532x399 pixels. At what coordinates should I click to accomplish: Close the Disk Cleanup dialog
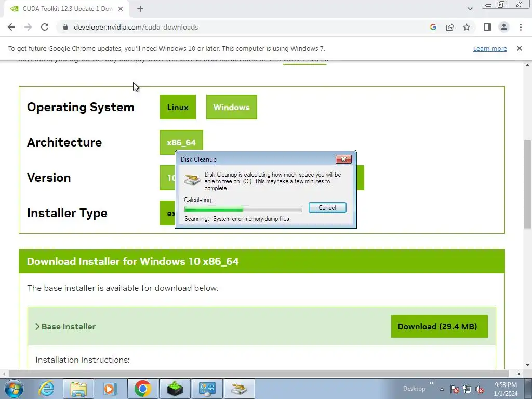pos(343,159)
